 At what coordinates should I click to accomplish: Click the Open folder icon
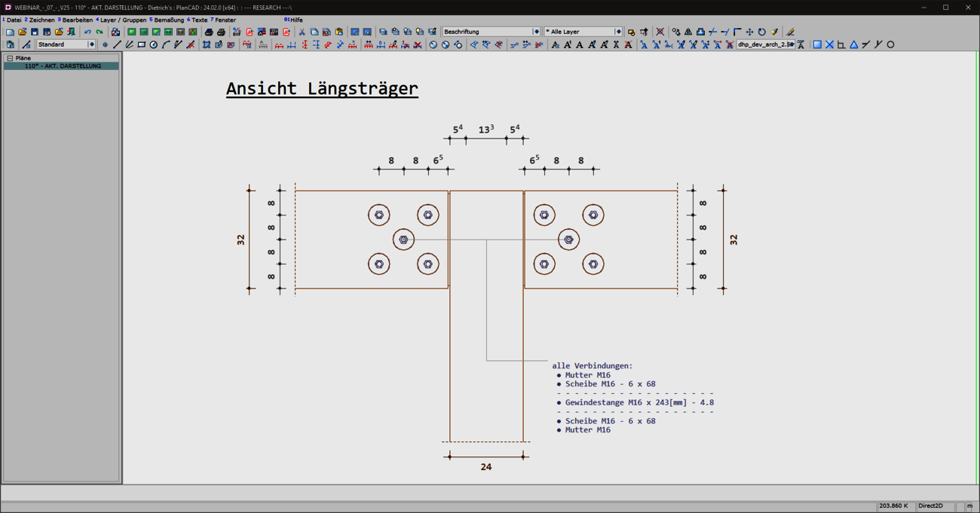pyautogui.click(x=22, y=32)
